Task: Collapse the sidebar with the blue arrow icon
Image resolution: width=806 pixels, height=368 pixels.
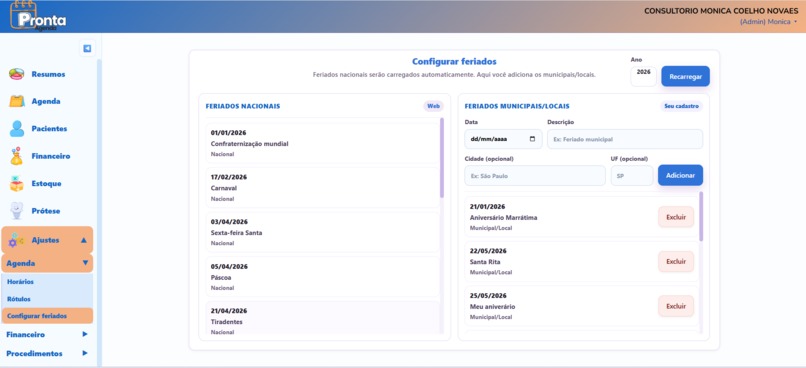Action: click(x=87, y=48)
